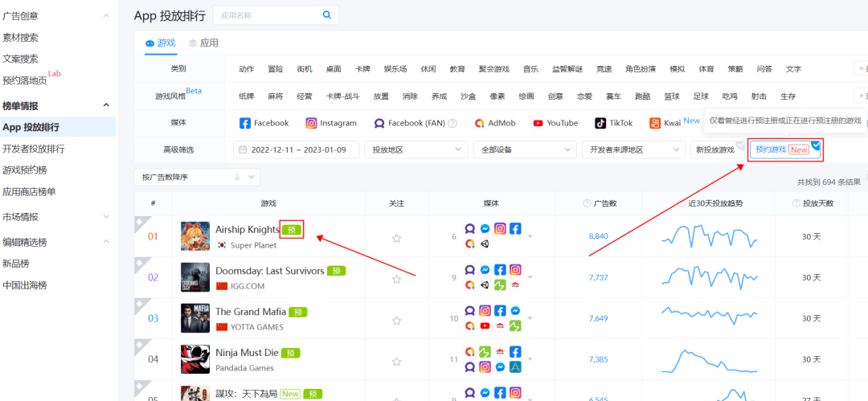Click ad count 8,840

point(599,236)
